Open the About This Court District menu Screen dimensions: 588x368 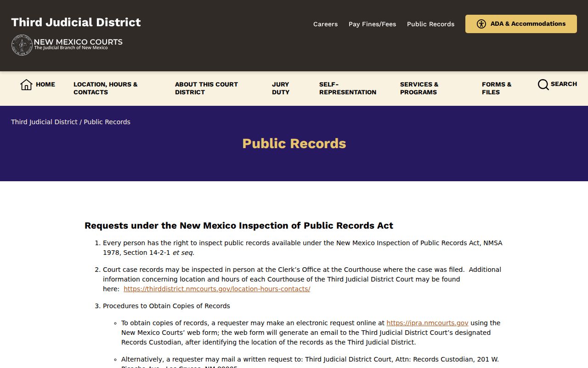coord(206,88)
